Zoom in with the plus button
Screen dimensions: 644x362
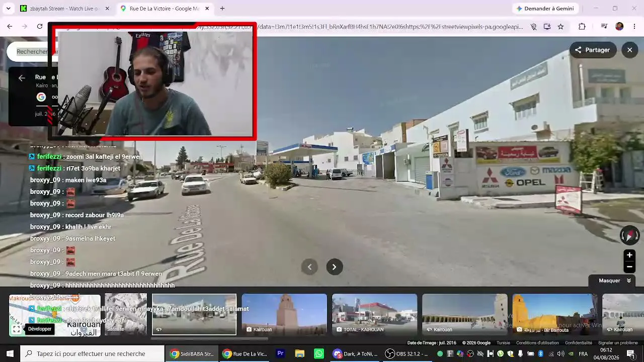629,255
